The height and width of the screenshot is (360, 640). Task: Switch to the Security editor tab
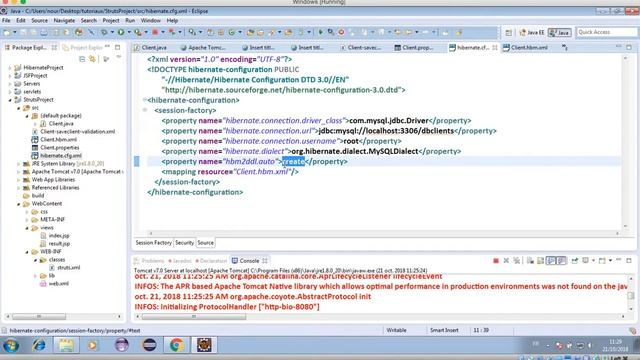click(x=184, y=243)
